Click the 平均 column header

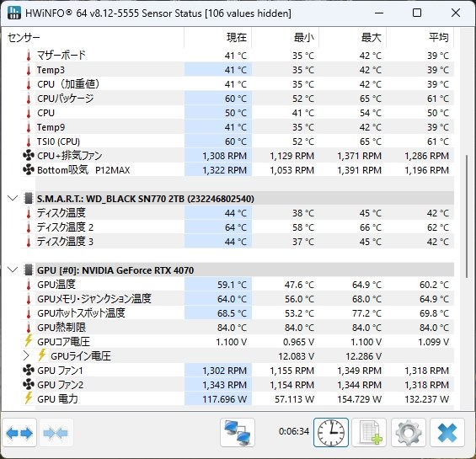pos(420,38)
